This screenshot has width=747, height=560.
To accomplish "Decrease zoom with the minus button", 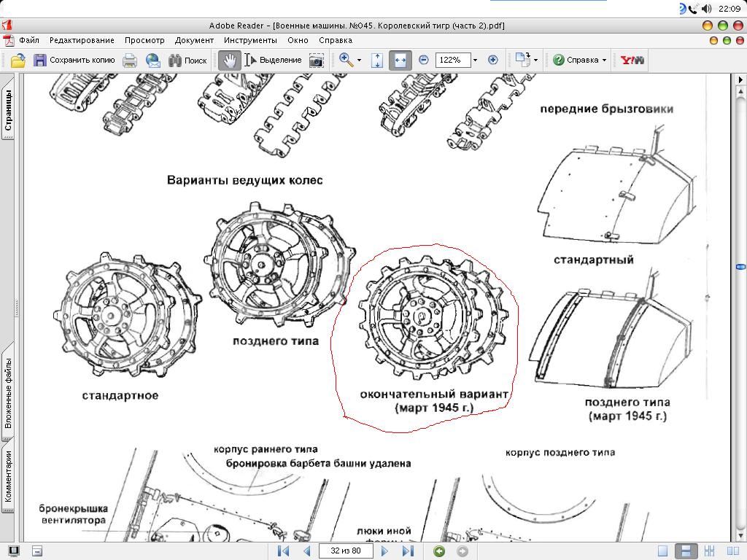I will pyautogui.click(x=424, y=60).
